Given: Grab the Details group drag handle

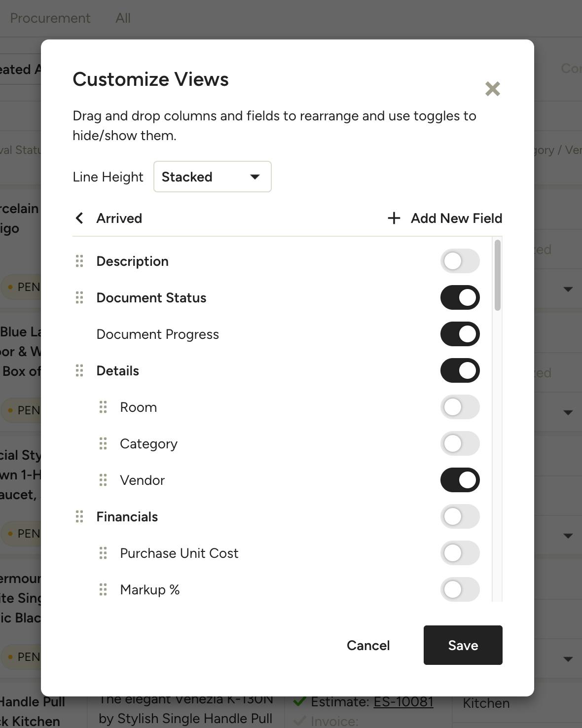Looking at the screenshot, I should click(x=79, y=370).
